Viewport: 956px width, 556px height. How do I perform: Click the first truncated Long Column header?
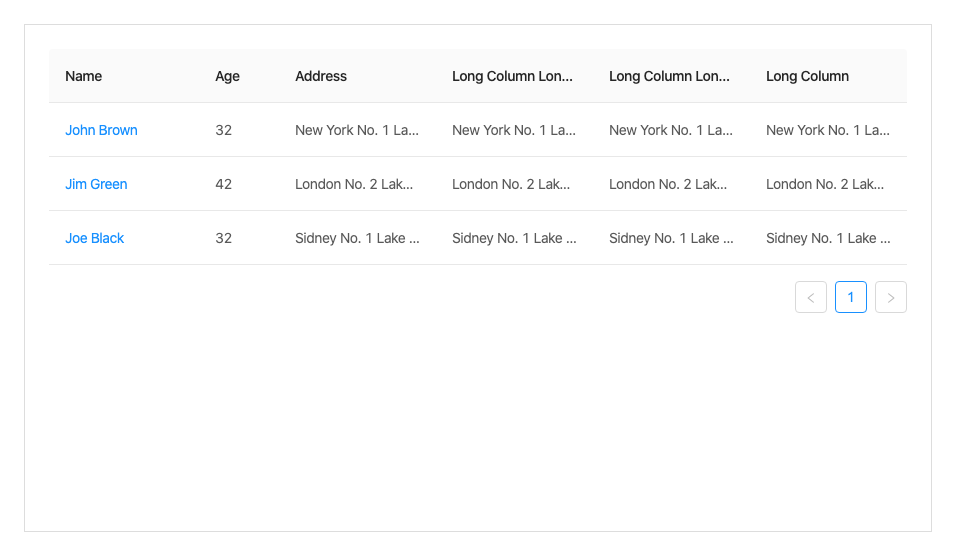(512, 76)
